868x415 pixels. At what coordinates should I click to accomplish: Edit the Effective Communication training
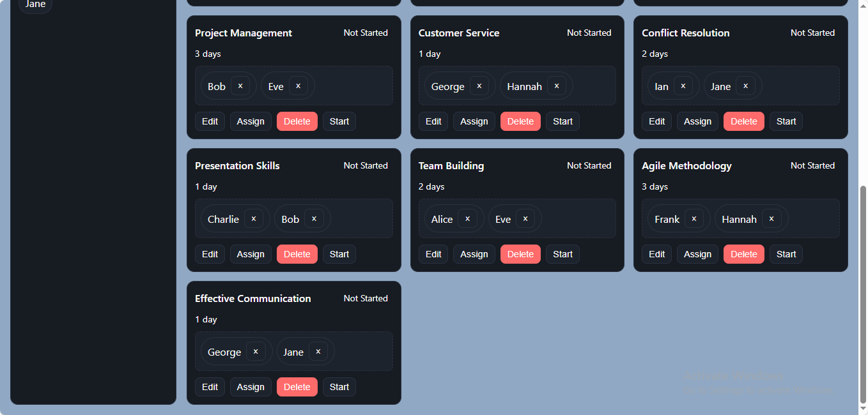tap(210, 387)
